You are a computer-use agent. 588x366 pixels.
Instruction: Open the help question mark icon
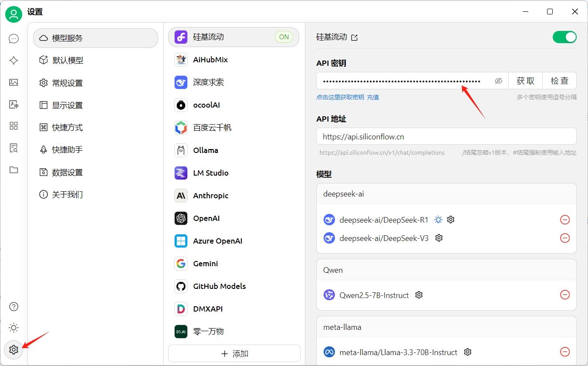point(14,306)
